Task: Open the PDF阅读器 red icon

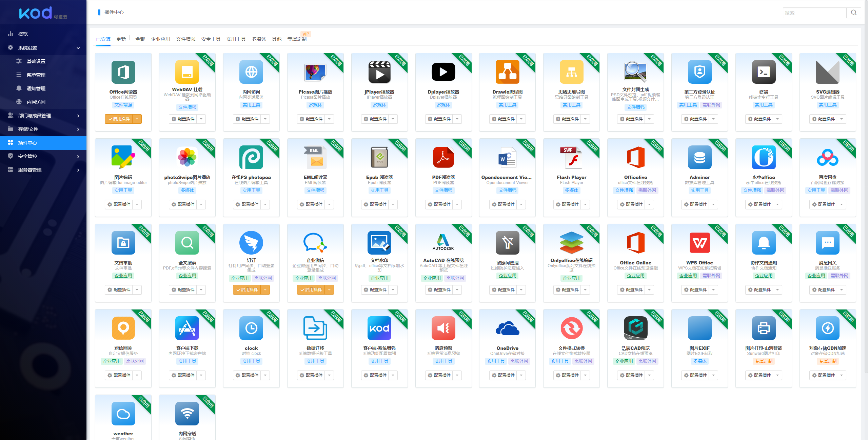Action: tap(443, 157)
